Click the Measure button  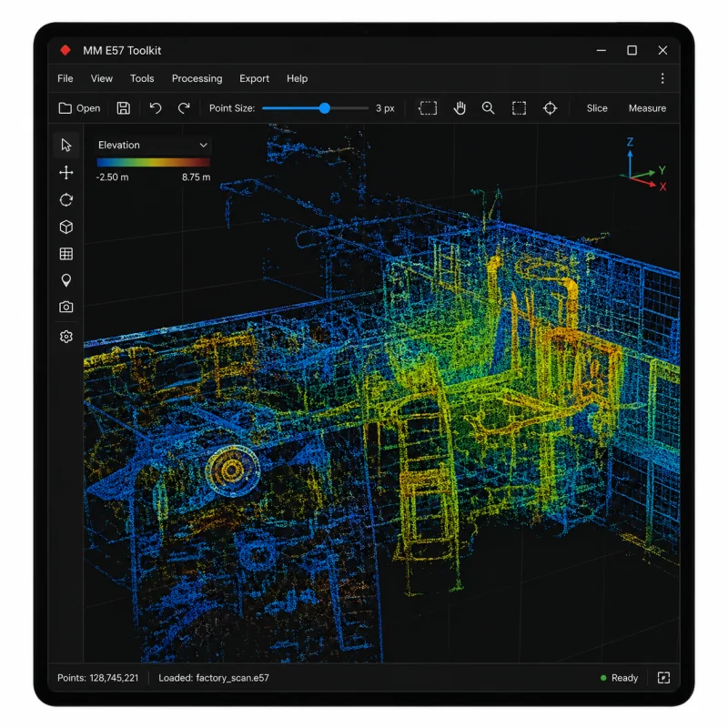pos(647,108)
